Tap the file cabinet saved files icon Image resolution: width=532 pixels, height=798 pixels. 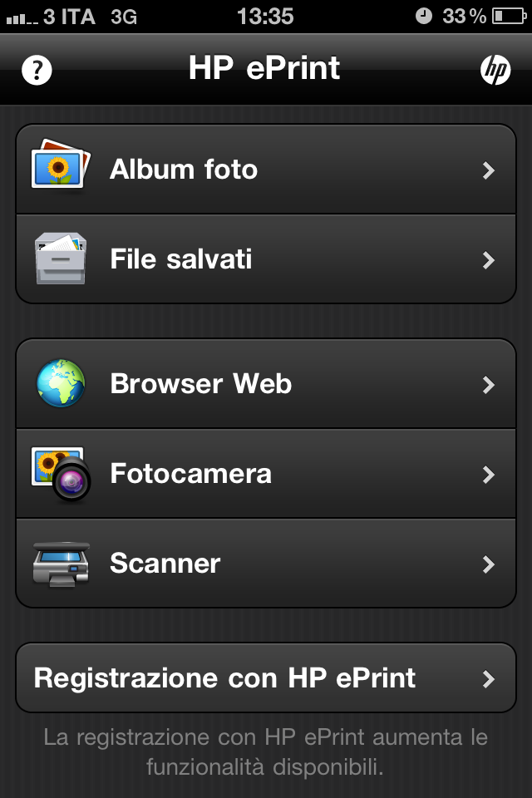coord(60,259)
